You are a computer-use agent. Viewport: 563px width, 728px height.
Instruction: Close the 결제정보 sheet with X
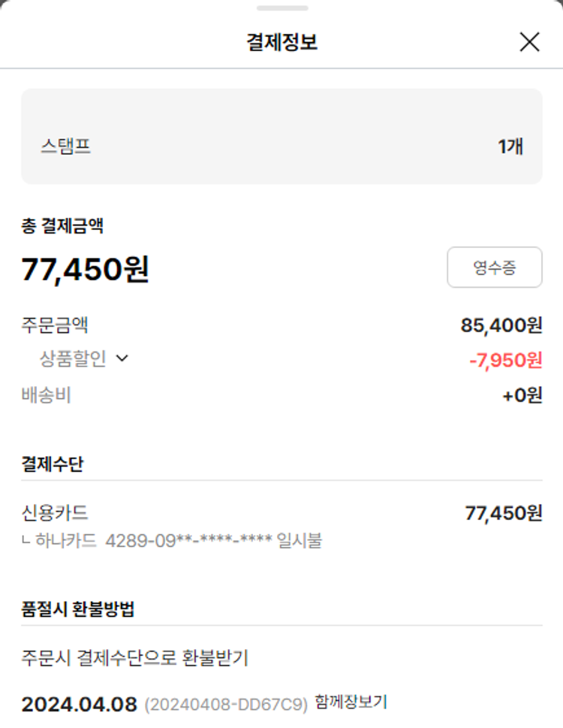coord(529,42)
